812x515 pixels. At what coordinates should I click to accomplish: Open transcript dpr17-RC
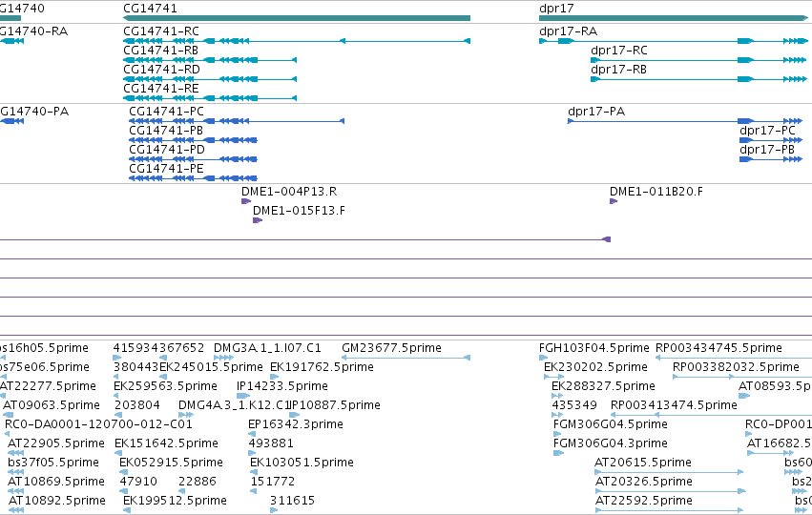619,51
